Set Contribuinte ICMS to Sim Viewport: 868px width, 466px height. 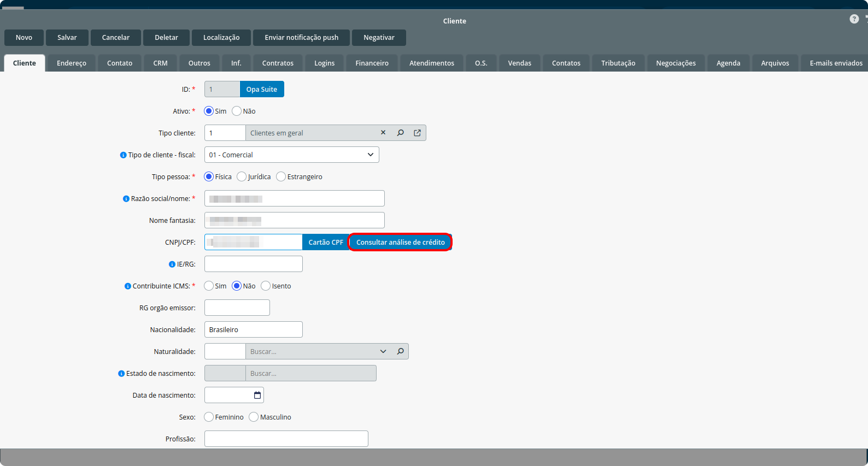click(x=209, y=286)
